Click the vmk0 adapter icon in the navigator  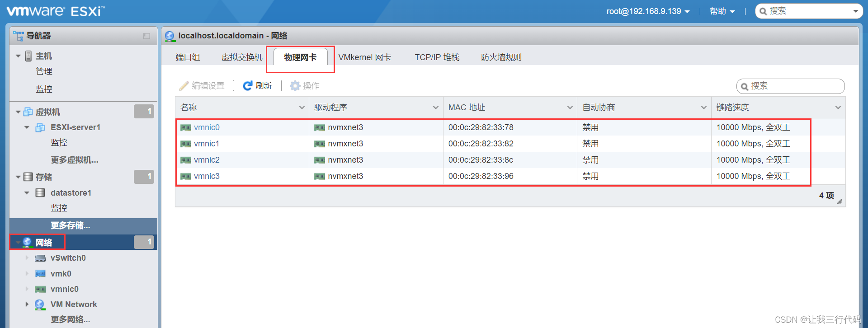pyautogui.click(x=40, y=274)
